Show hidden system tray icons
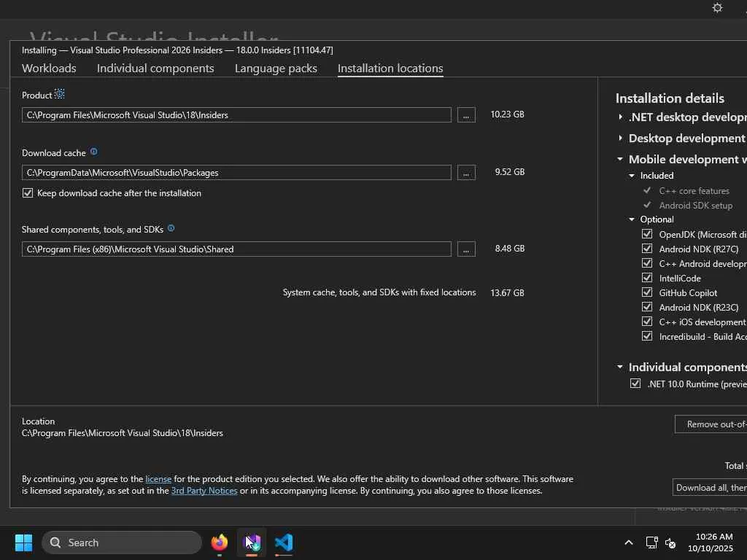747x560 pixels. tap(628, 542)
